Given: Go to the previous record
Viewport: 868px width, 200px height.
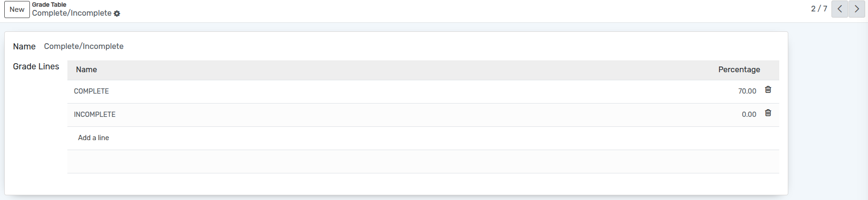Looking at the screenshot, I should tap(840, 9).
